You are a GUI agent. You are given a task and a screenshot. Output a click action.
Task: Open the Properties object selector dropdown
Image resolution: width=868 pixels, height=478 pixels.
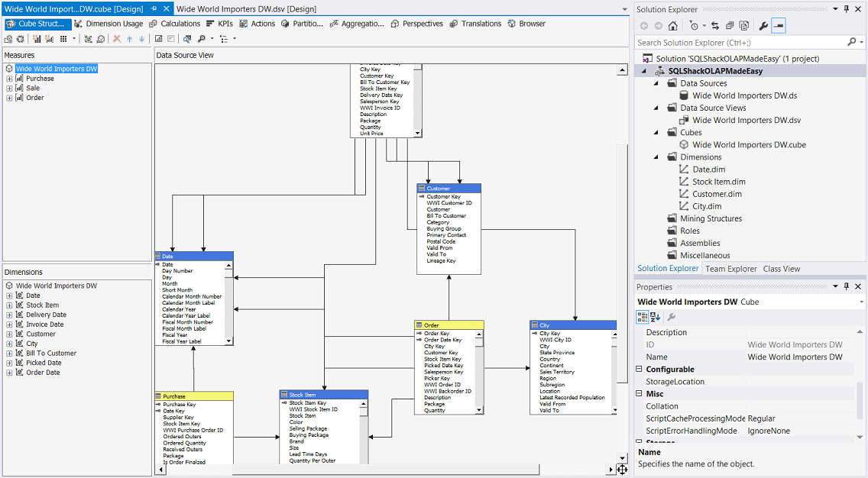tap(861, 302)
